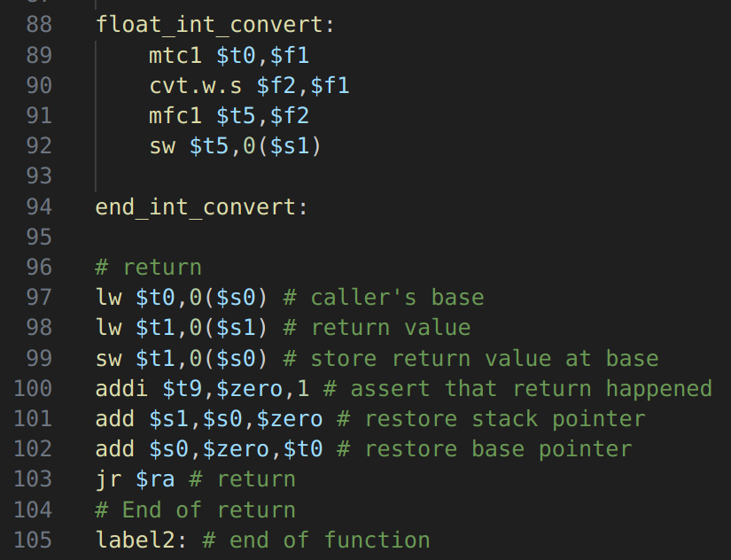Click the label2 label on line 105
The width and height of the screenshot is (731, 560).
[x=141, y=540]
